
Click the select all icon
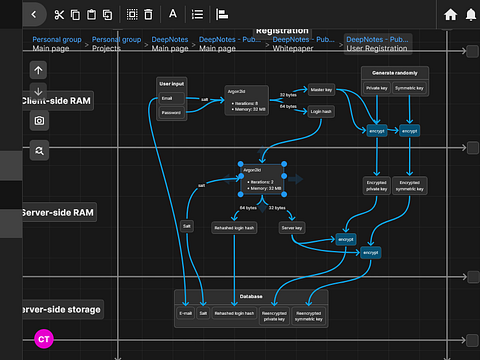coord(132,15)
